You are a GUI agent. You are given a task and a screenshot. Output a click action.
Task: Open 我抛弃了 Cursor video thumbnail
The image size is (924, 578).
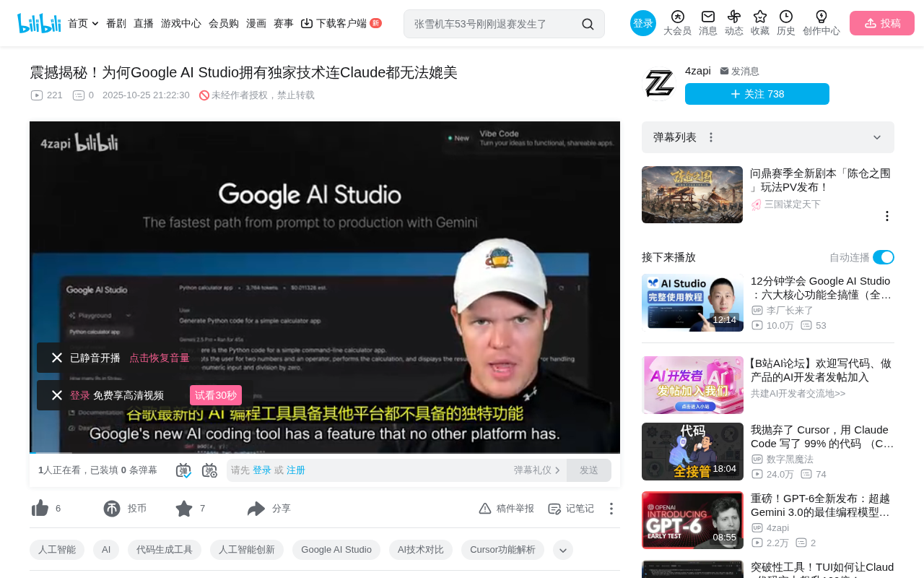[x=692, y=452]
